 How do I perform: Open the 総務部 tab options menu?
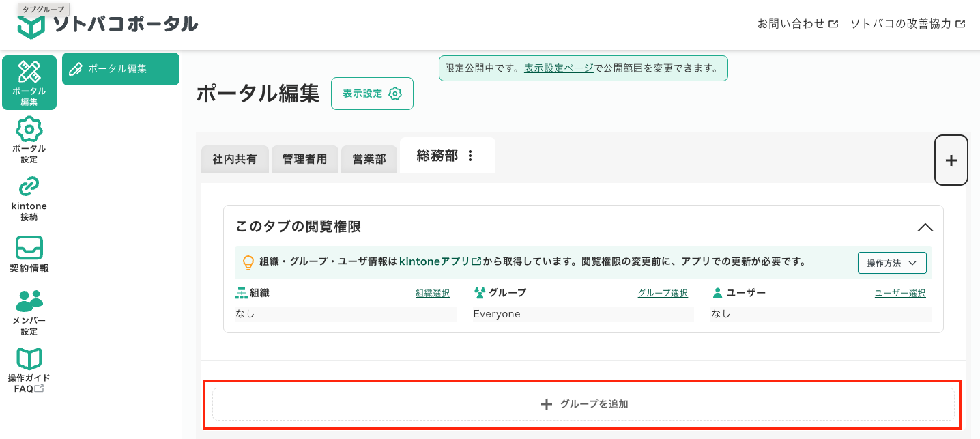tap(469, 155)
